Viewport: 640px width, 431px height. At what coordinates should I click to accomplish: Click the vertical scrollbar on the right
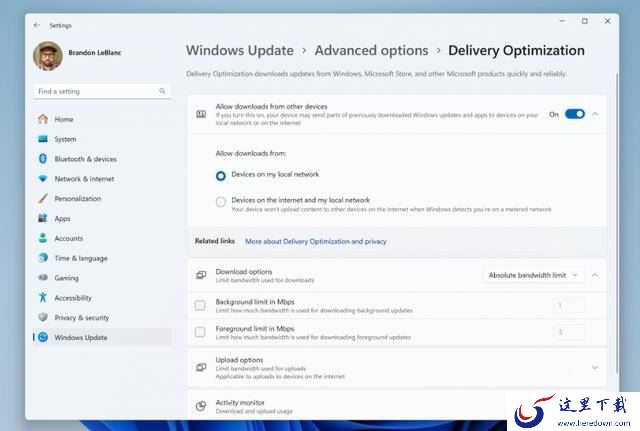617,222
